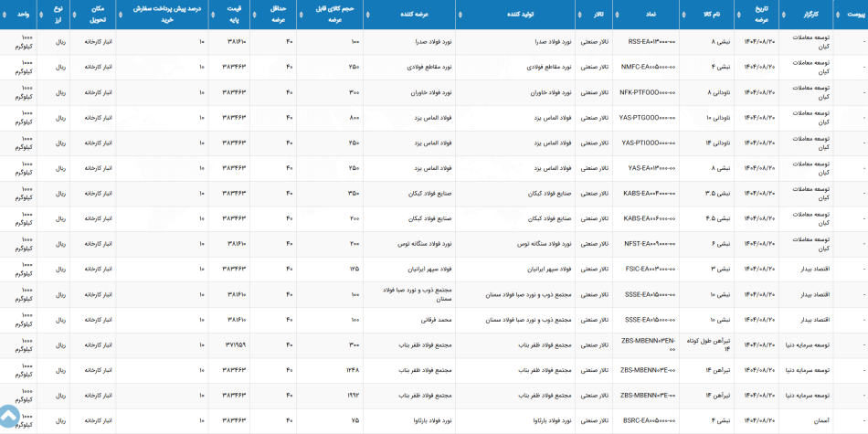Click ریال in the نبشی 3 row
The image size is (868, 434).
(61, 270)
